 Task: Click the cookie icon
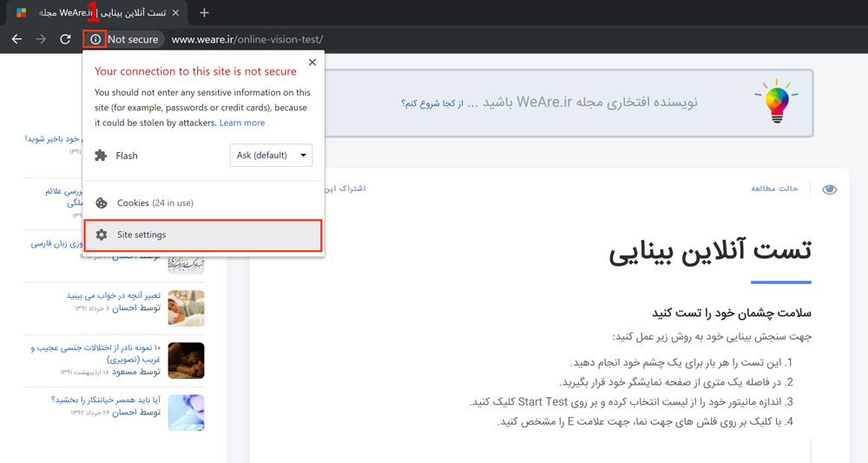click(102, 203)
